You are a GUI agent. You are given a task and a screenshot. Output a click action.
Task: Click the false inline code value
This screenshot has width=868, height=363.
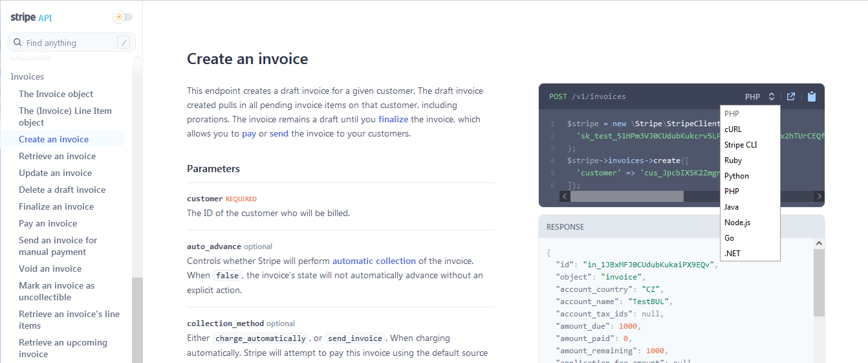click(228, 276)
